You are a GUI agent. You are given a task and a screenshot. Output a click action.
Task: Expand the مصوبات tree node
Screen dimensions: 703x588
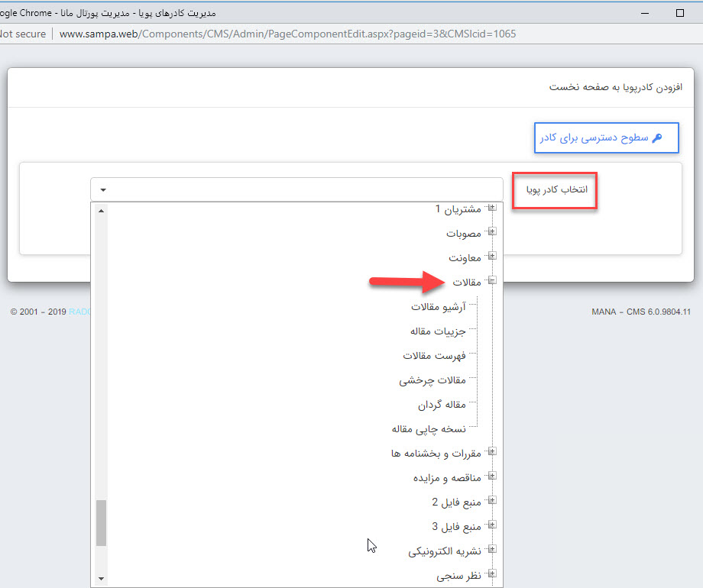(492, 232)
